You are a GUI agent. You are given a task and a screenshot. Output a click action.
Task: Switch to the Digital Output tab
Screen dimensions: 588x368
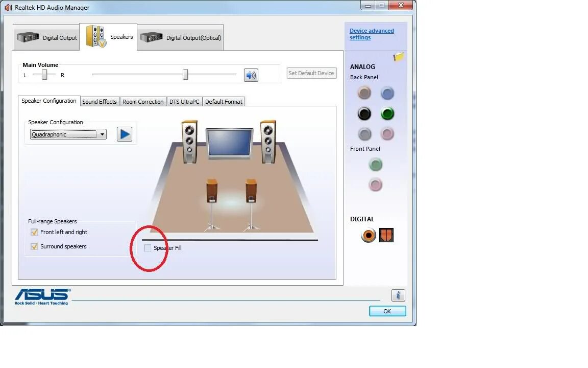click(x=46, y=37)
